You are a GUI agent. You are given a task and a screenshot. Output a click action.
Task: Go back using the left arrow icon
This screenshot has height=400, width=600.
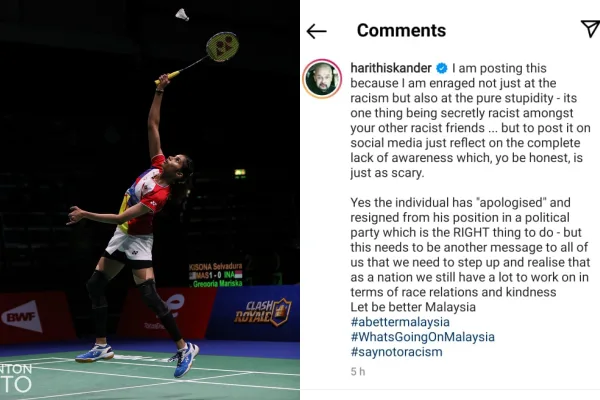pyautogui.click(x=316, y=31)
